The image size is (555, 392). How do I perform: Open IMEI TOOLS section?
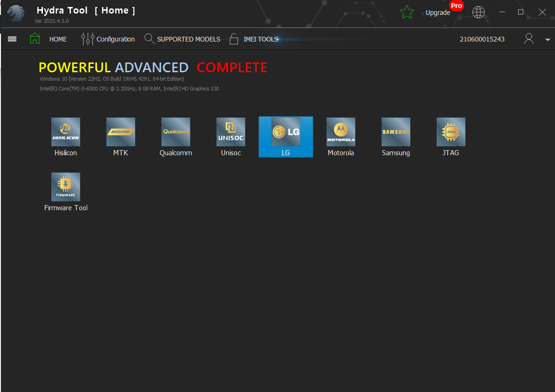tap(254, 39)
